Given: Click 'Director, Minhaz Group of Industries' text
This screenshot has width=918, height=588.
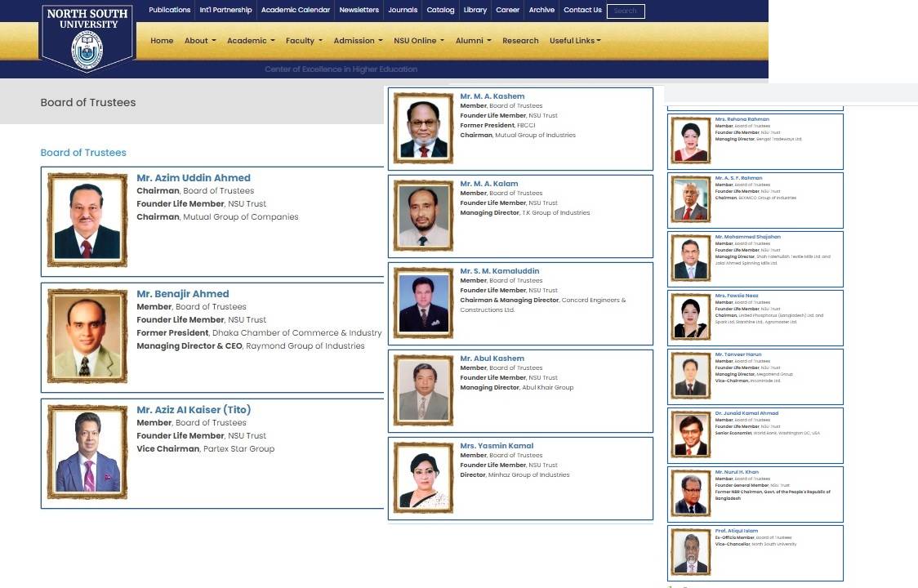Looking at the screenshot, I should [515, 474].
